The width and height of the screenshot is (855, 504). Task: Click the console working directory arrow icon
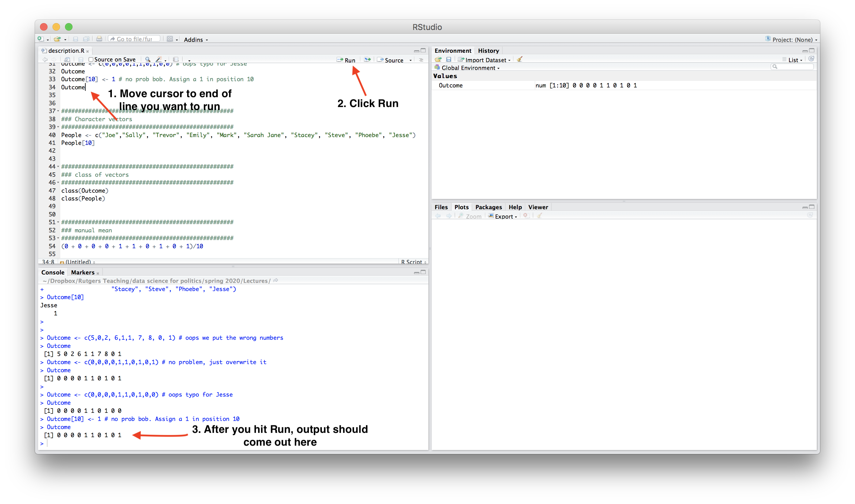point(276,280)
